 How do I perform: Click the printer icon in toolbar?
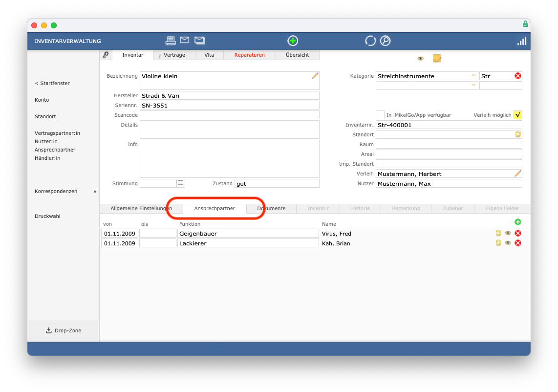coord(171,41)
